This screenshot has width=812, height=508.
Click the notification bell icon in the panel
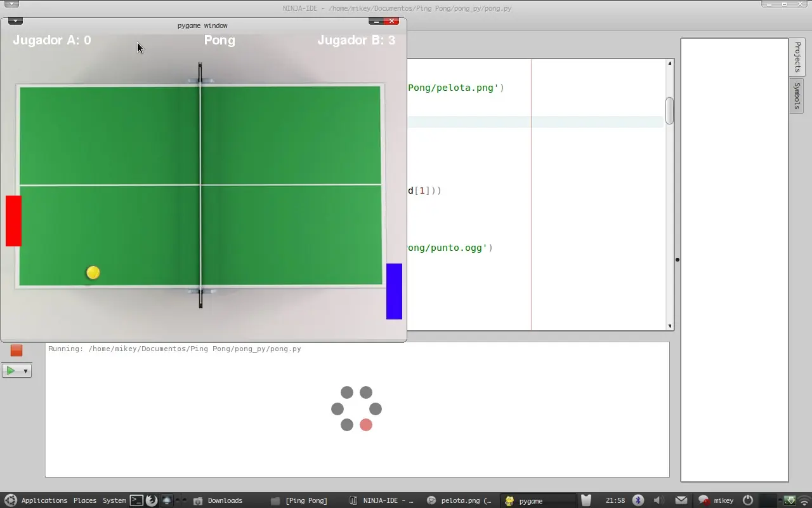coord(166,500)
